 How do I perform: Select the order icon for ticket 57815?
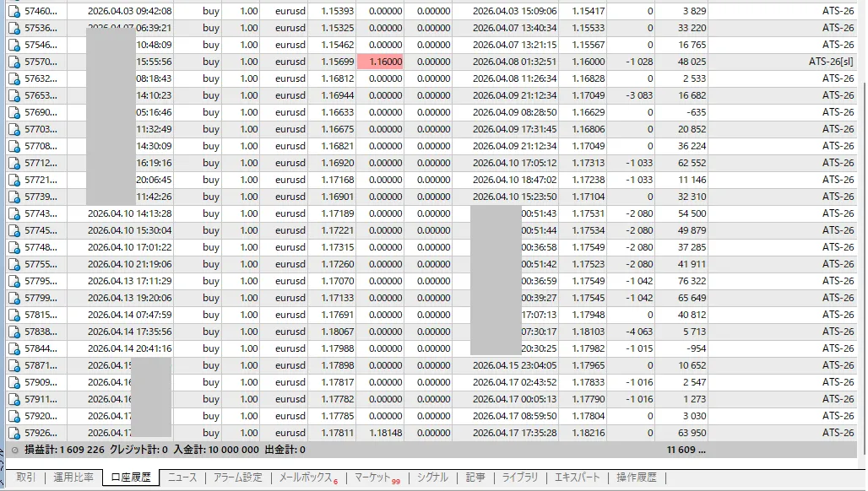point(14,315)
